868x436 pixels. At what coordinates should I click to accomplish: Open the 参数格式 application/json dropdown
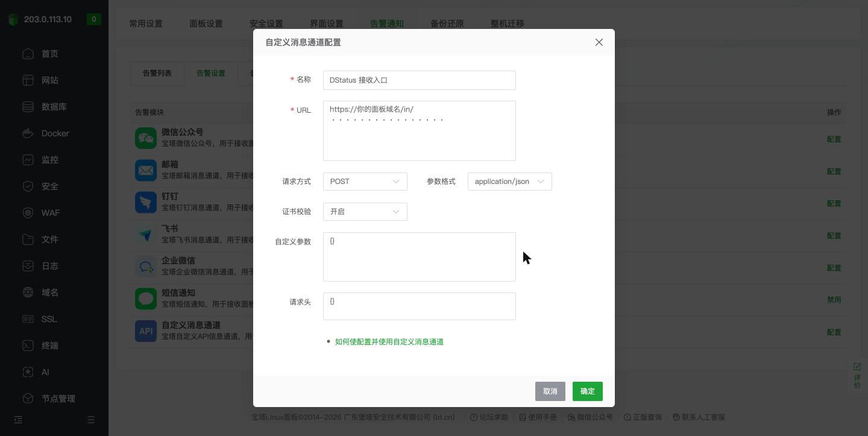(x=510, y=182)
